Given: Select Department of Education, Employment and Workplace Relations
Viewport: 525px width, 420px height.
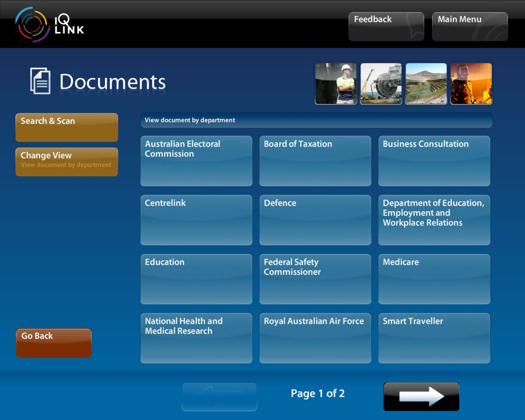Looking at the screenshot, I should (434, 220).
